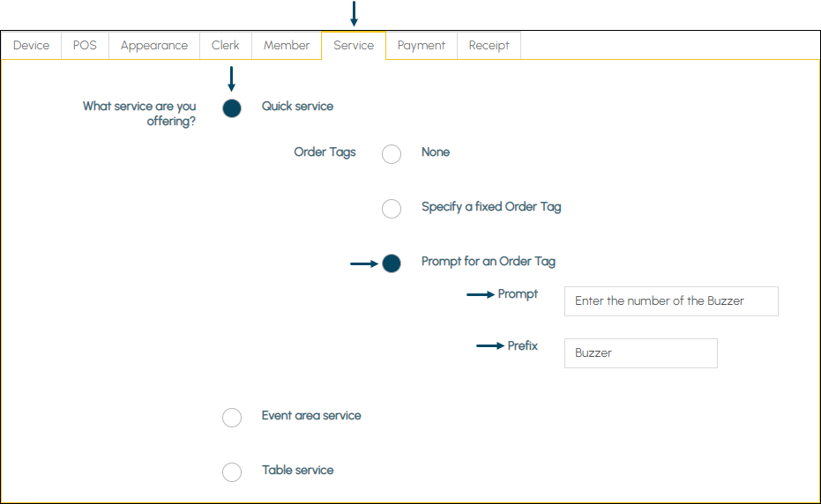Click the Table service label text

(297, 470)
